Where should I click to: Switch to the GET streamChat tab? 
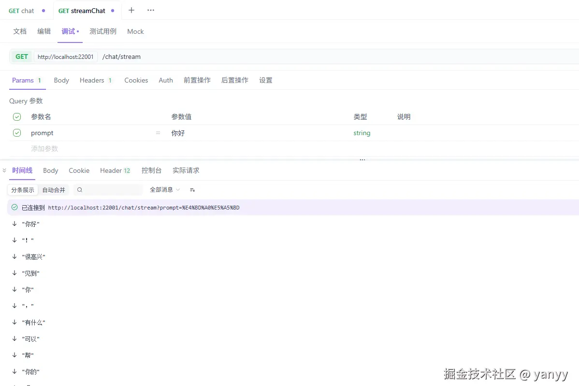click(87, 11)
